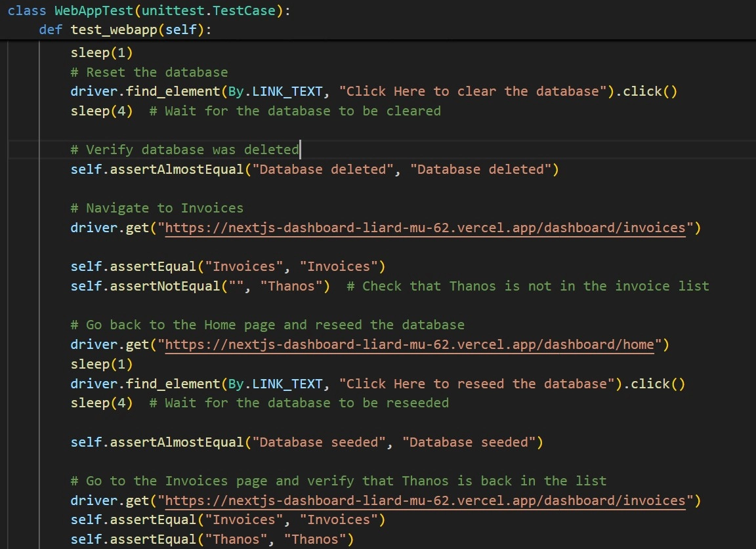This screenshot has width=756, height=549.
Task: Click the final assertEqual "Thanos" line
Action: click(212, 540)
